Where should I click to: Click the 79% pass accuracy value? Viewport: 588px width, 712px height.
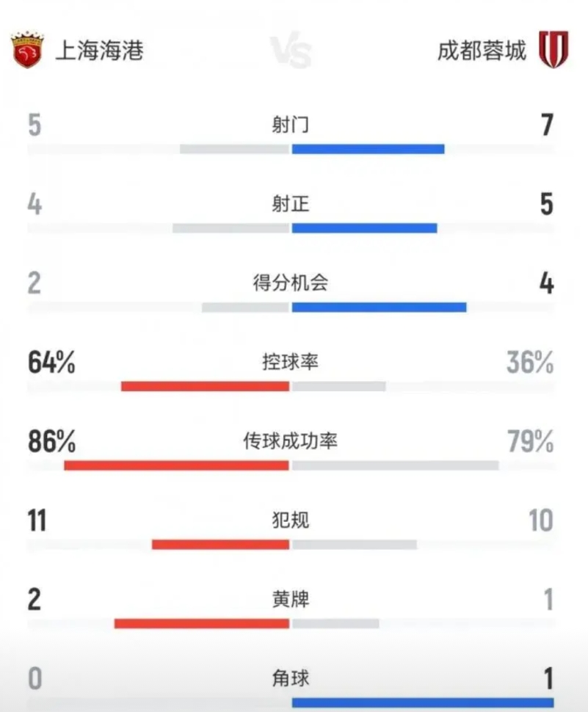click(530, 441)
